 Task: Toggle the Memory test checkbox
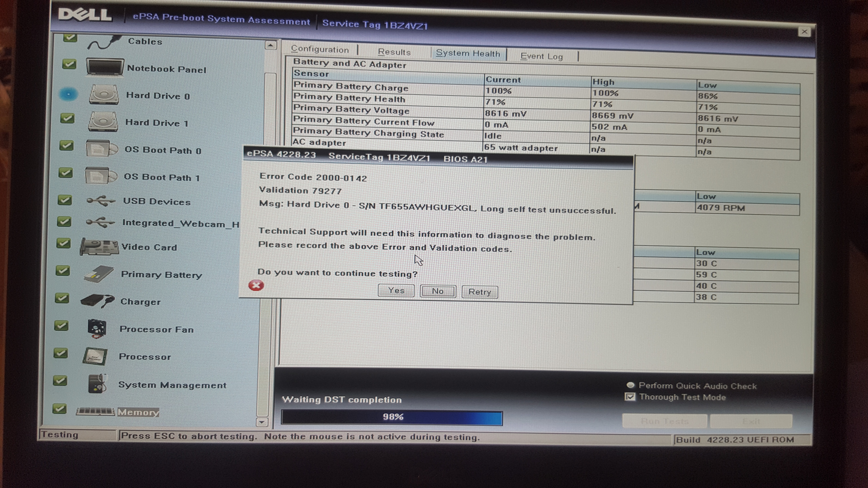click(x=59, y=409)
